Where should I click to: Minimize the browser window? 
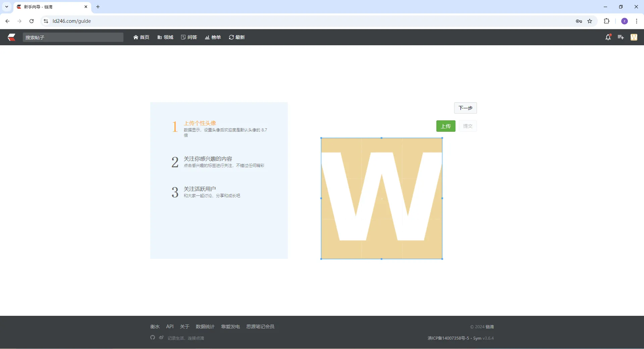click(x=605, y=7)
